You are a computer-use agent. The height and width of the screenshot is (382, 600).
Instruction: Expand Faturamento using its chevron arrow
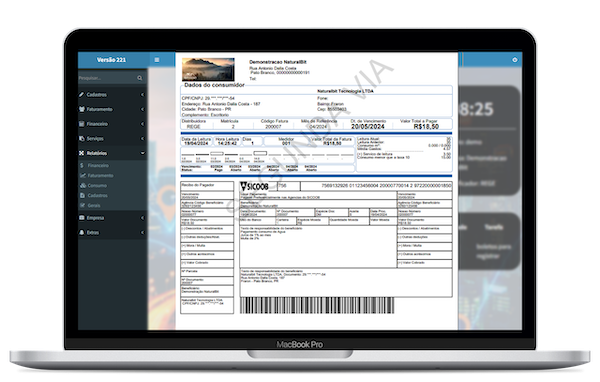point(142,109)
